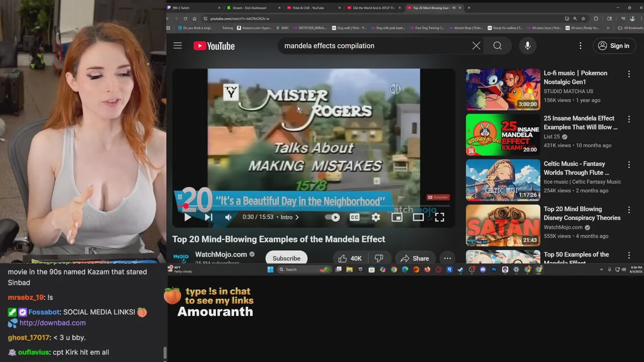Mute the video volume
Image resolution: width=644 pixels, height=362 pixels.
[228, 217]
